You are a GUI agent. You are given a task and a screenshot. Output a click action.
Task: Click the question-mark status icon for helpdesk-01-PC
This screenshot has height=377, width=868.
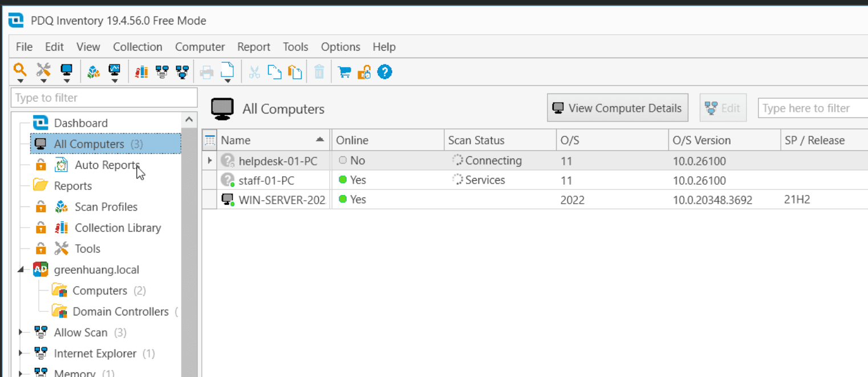point(228,161)
